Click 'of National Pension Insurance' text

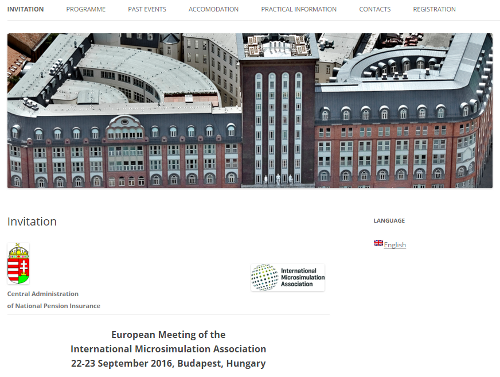tap(54, 306)
